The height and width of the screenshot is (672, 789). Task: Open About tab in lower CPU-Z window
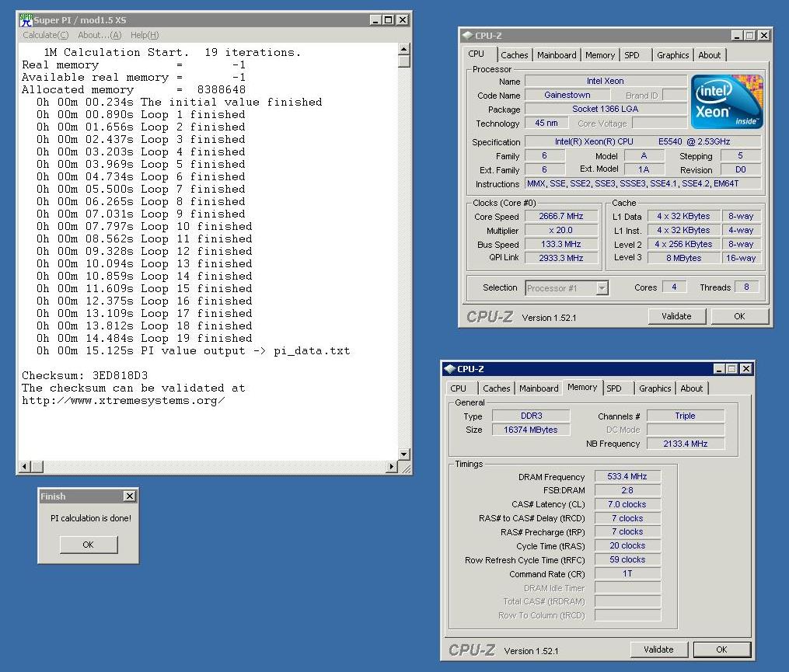point(691,388)
